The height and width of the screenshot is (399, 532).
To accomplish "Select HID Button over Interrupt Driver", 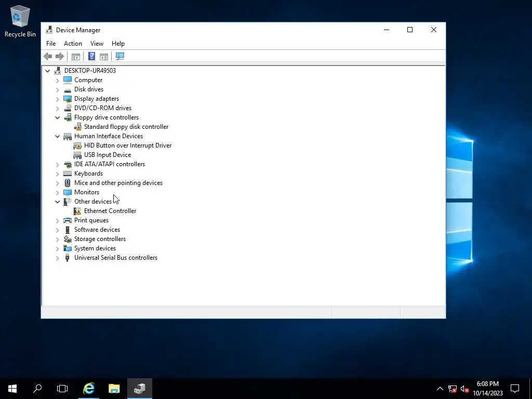I will (128, 145).
